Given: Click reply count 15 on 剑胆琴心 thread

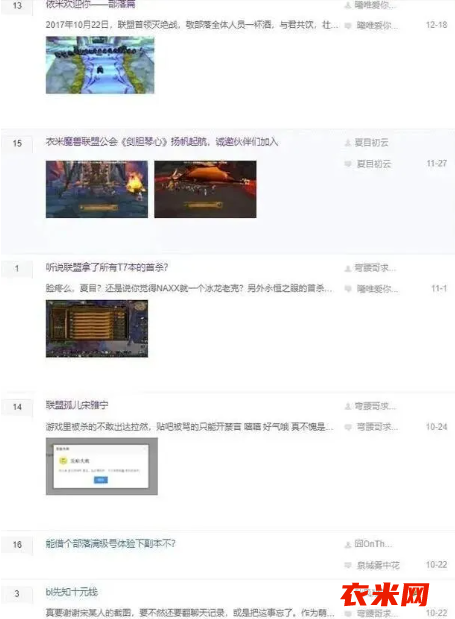Looking at the screenshot, I should (x=17, y=143).
